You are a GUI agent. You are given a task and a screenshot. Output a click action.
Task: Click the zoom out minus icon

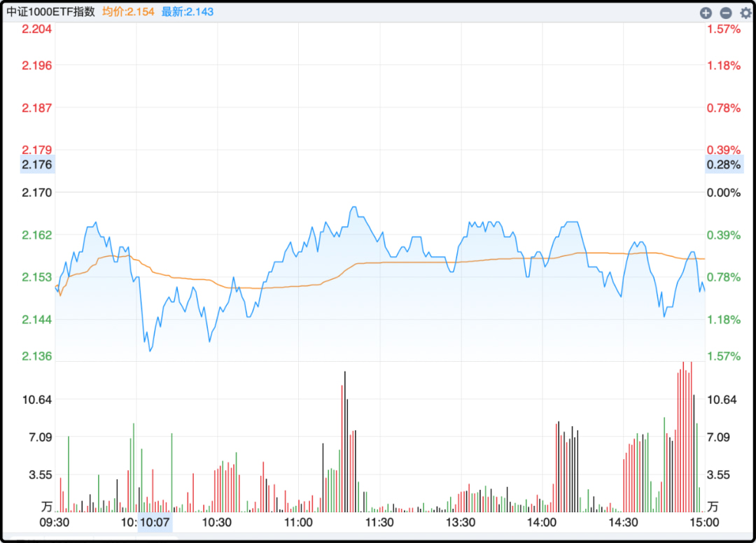[x=726, y=13]
